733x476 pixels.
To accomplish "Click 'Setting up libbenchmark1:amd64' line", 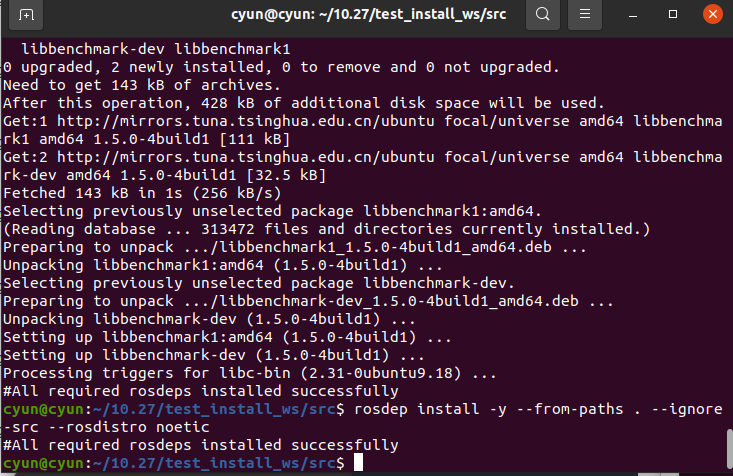I will click(x=227, y=337).
